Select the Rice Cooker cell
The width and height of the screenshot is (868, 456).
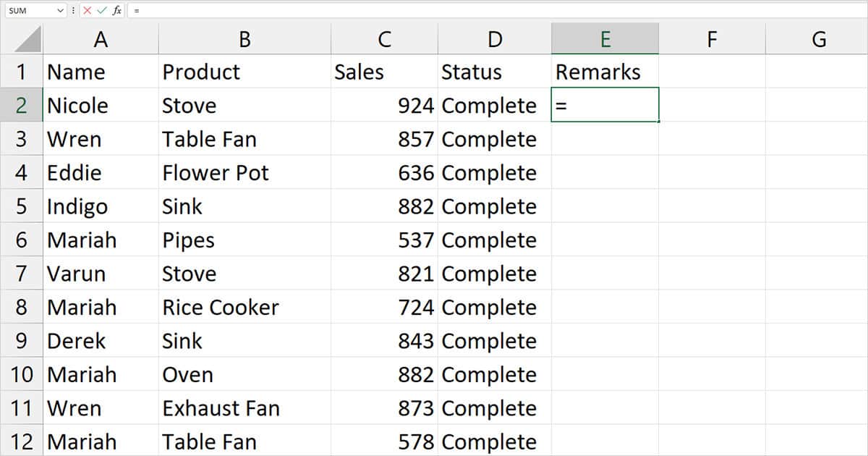[244, 307]
